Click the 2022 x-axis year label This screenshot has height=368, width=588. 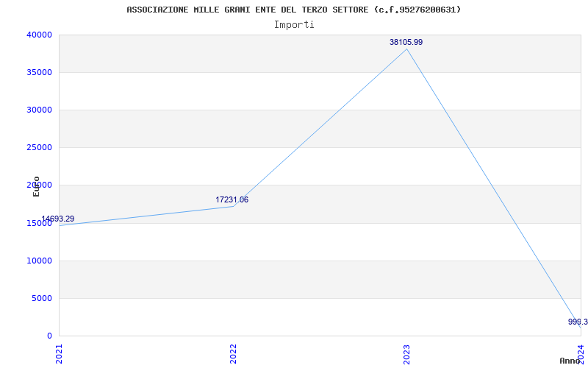tap(233, 354)
